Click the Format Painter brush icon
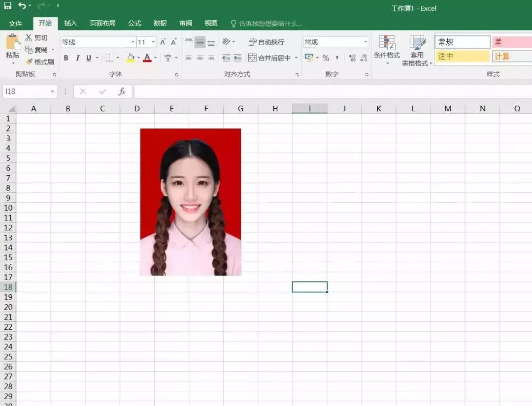Viewport: 532px width, 406px height. [x=29, y=62]
